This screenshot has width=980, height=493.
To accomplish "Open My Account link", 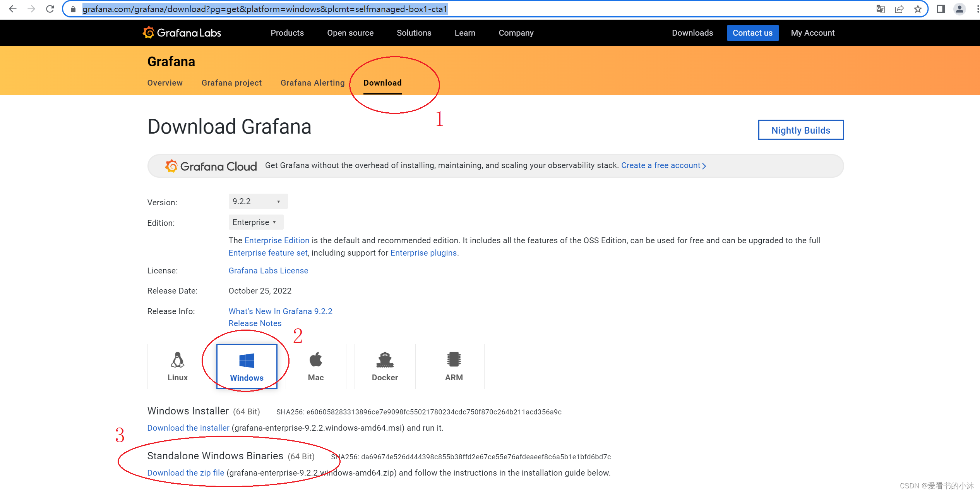I will [813, 33].
